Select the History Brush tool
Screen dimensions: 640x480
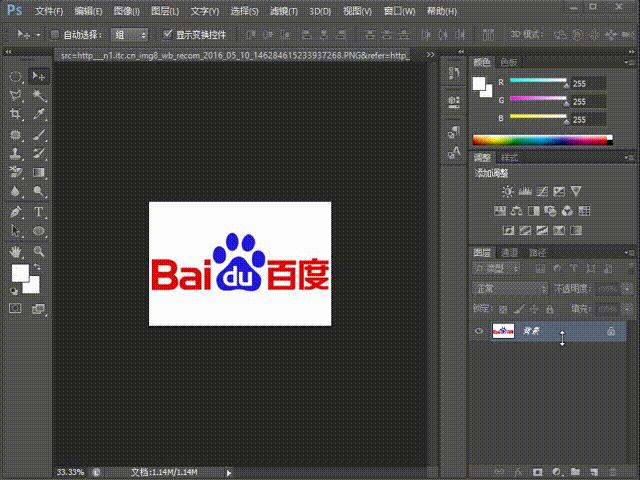pyautogui.click(x=39, y=153)
